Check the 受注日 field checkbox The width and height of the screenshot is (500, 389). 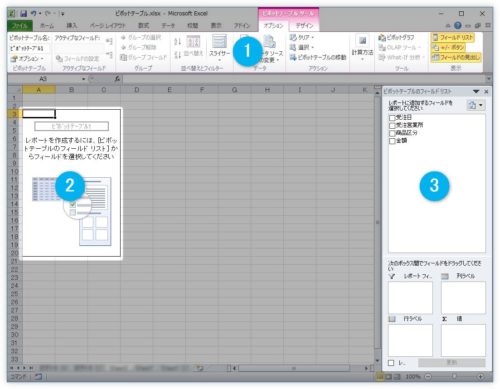(392, 118)
